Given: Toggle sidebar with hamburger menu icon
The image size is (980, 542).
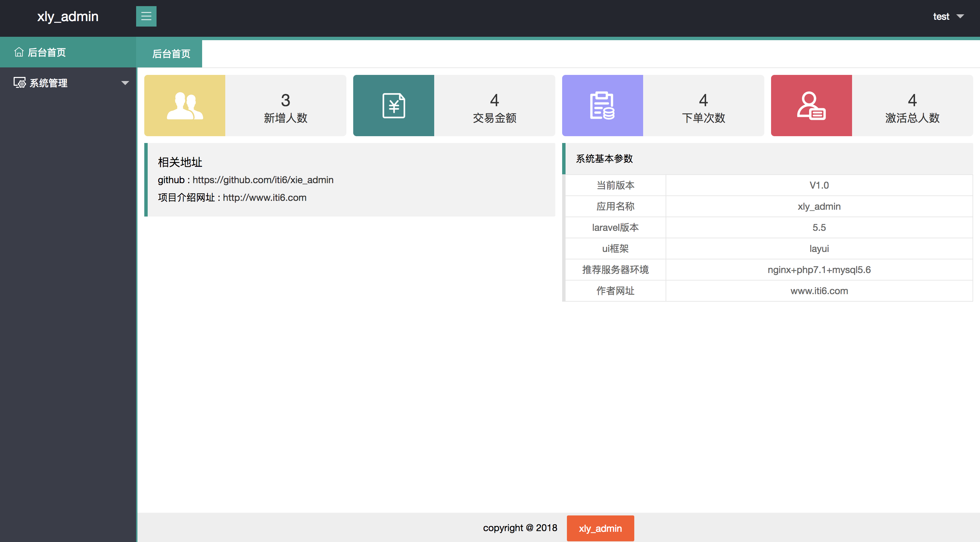Looking at the screenshot, I should coord(146,16).
